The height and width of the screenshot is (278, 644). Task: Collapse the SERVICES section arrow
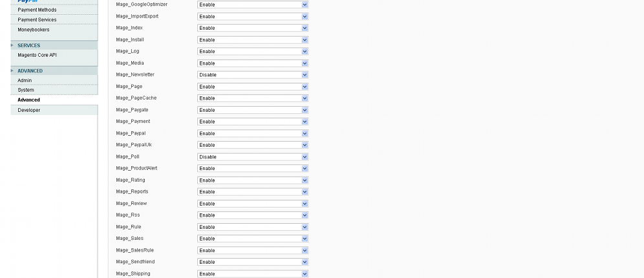click(12, 45)
